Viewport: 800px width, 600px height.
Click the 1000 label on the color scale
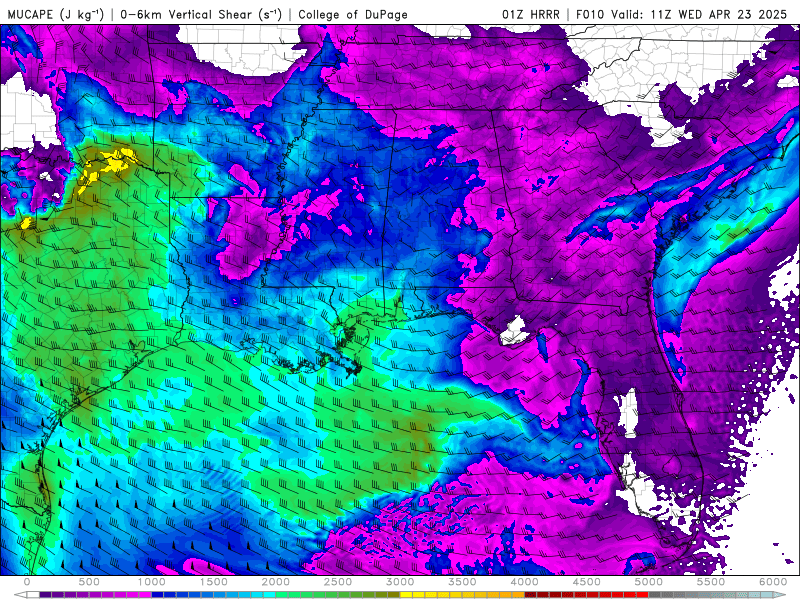point(152,582)
